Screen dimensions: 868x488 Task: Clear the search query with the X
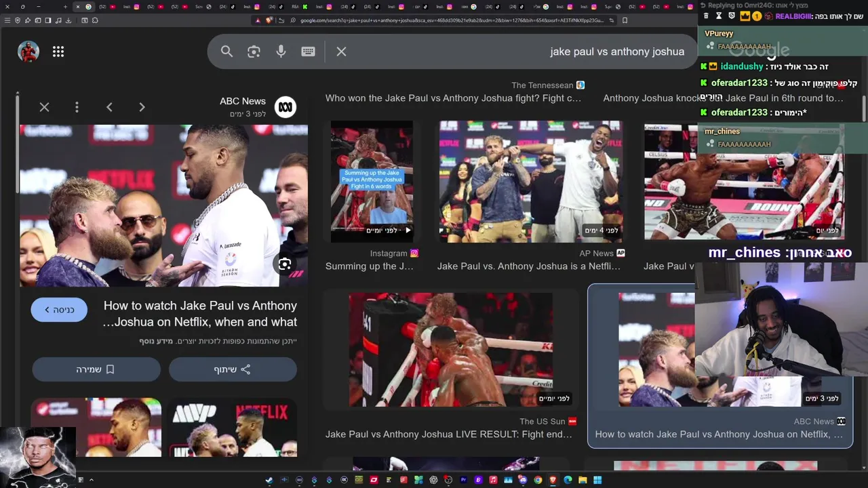(341, 52)
